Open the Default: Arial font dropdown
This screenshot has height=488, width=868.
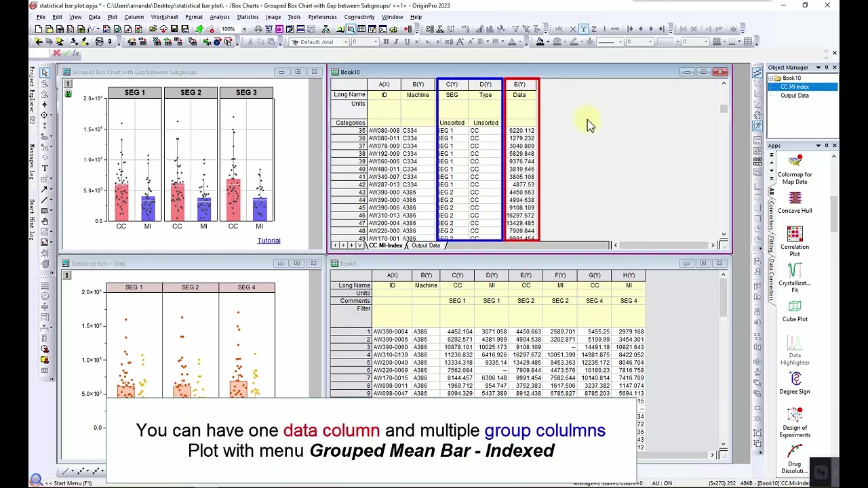(x=346, y=42)
